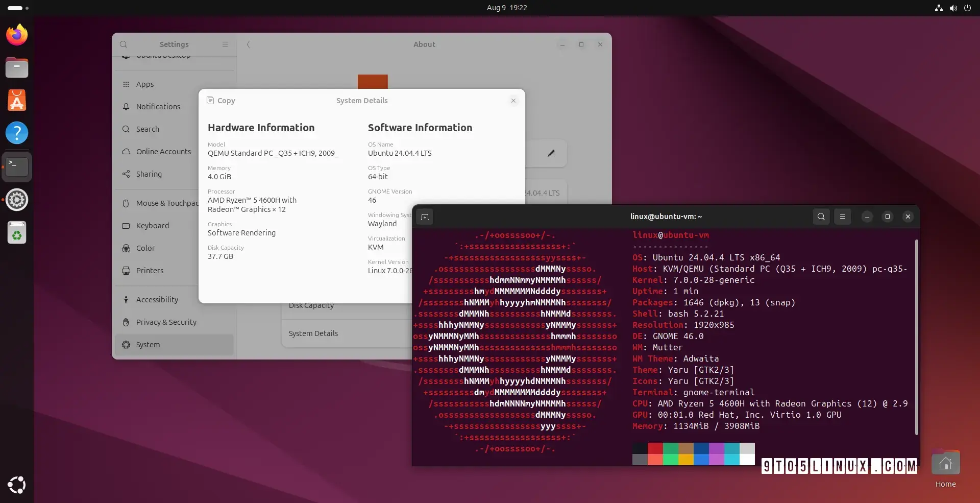Close the Terminal window
The image size is (980, 503).
908,217
